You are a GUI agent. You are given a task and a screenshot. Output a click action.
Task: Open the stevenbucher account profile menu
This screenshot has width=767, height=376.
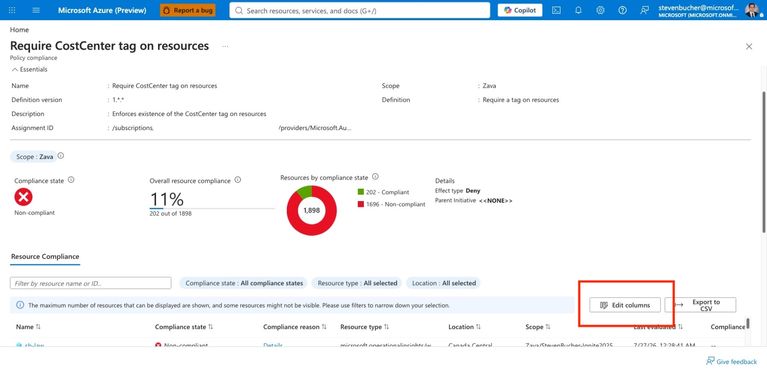708,10
